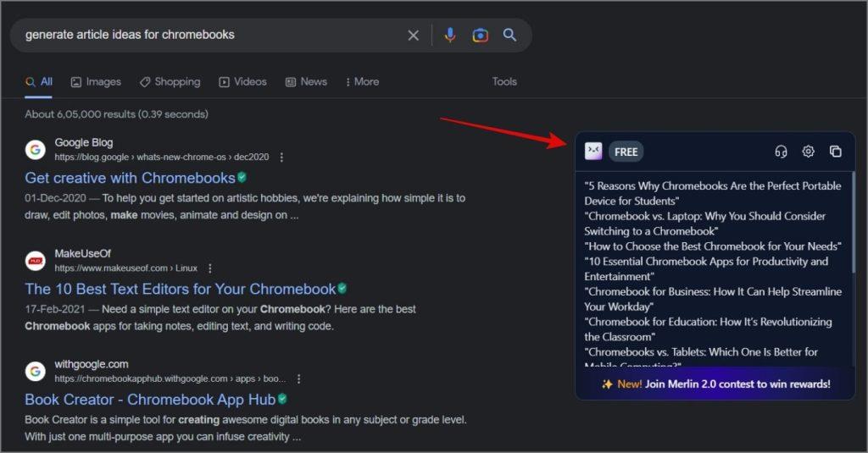Click the About 6,05,000 results text

116,114
